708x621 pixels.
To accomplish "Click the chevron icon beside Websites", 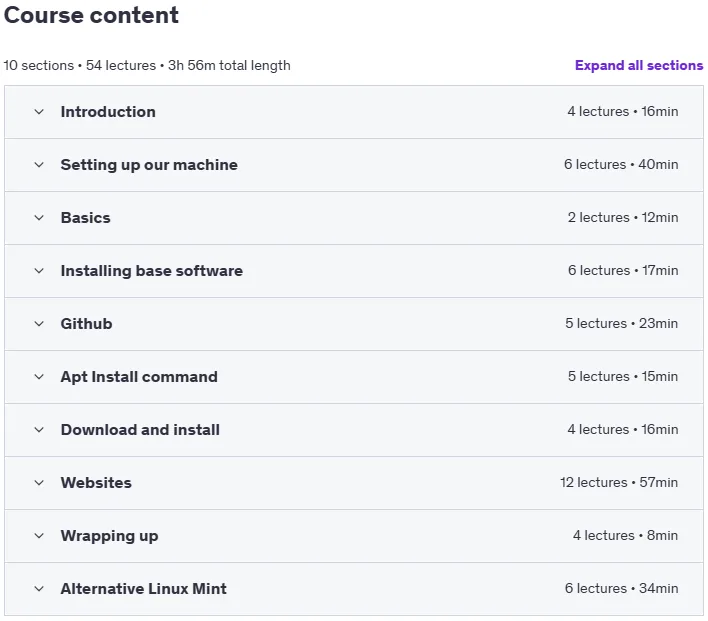I will tap(39, 483).
